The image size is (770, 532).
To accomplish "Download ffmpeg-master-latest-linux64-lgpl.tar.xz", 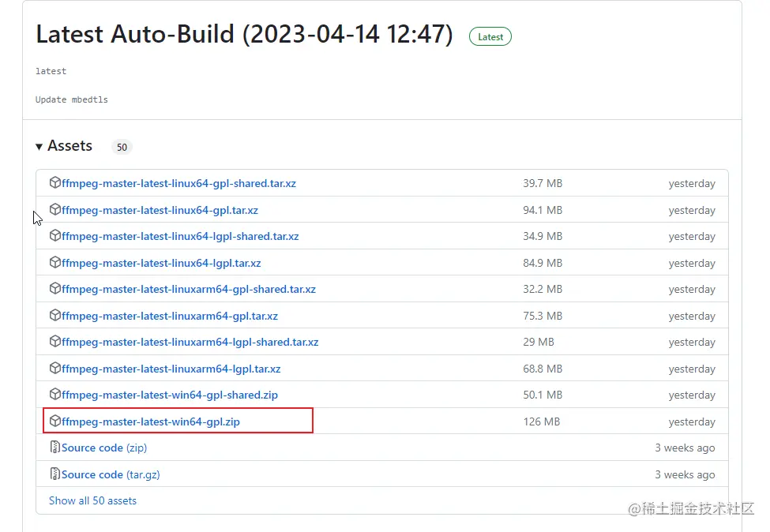I will click(161, 263).
